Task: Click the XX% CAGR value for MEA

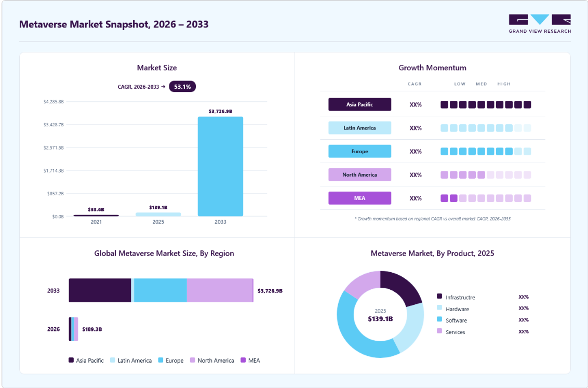Action: (x=416, y=198)
